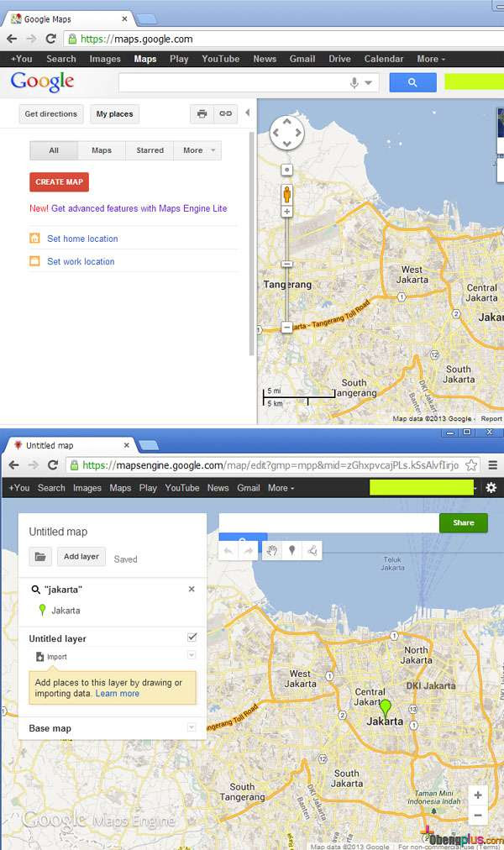
Task: Click the left panel vertical scrollbar
Action: coord(251,244)
